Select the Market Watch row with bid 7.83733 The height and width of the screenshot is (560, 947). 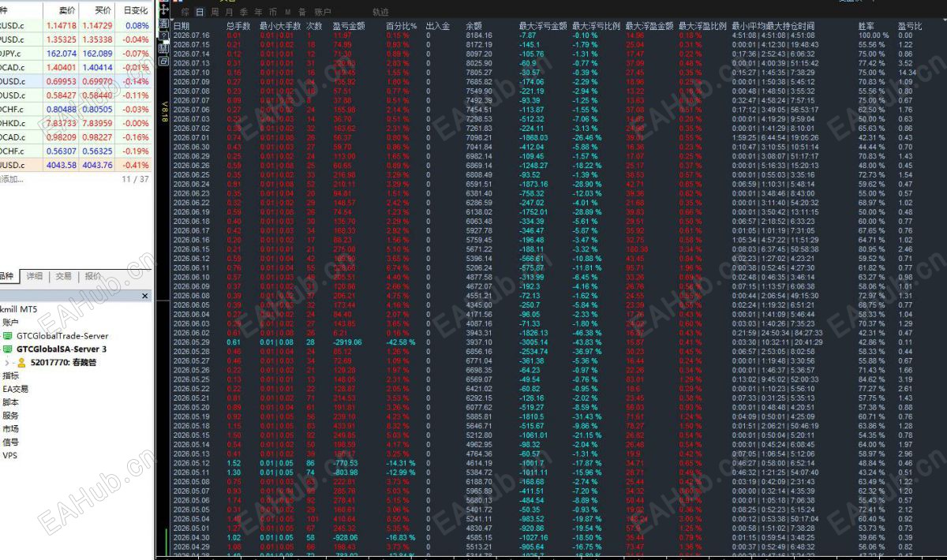pyautogui.click(x=76, y=123)
